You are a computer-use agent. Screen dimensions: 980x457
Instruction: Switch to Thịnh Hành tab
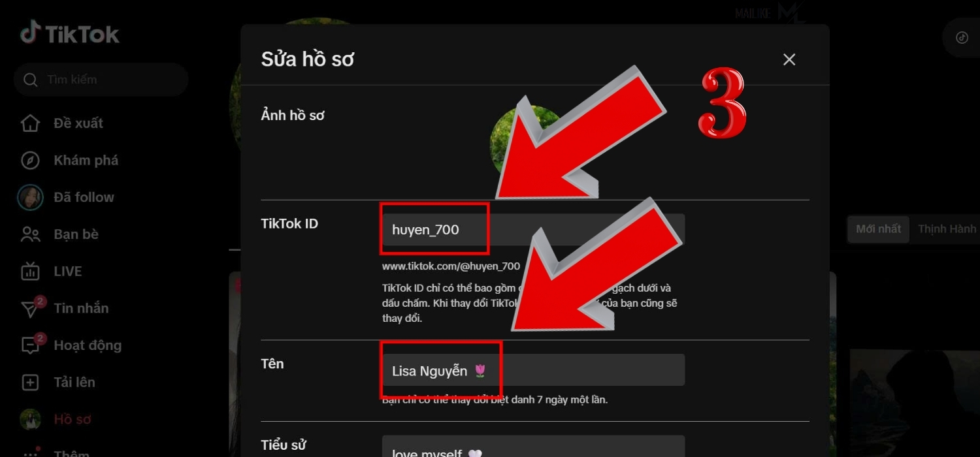pos(947,229)
